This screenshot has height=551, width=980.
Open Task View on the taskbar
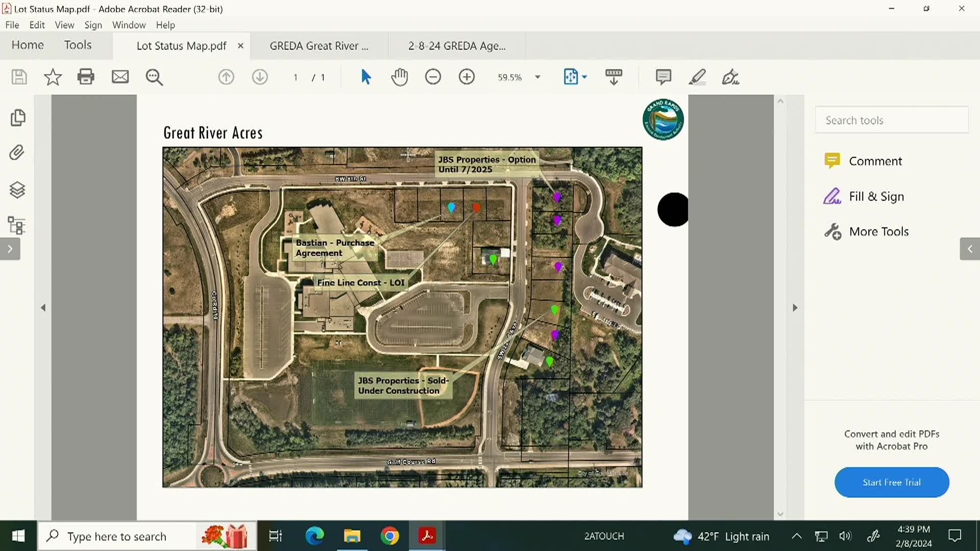pyautogui.click(x=276, y=536)
